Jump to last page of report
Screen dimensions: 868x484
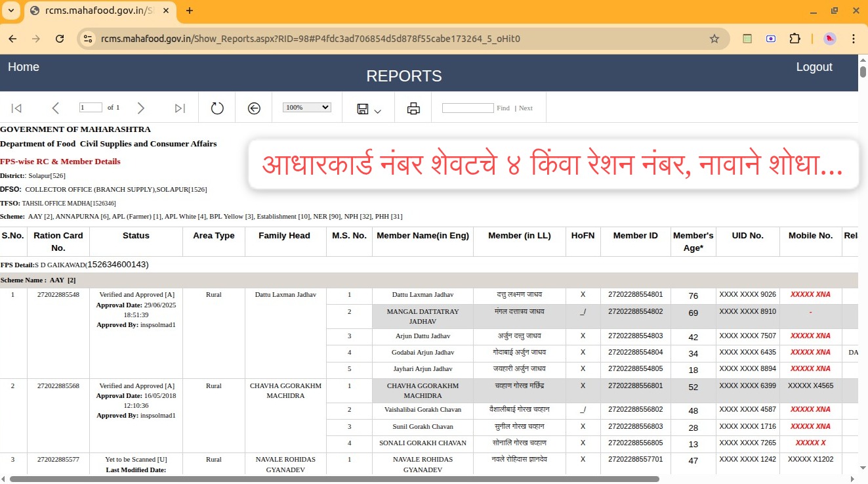[x=180, y=108]
